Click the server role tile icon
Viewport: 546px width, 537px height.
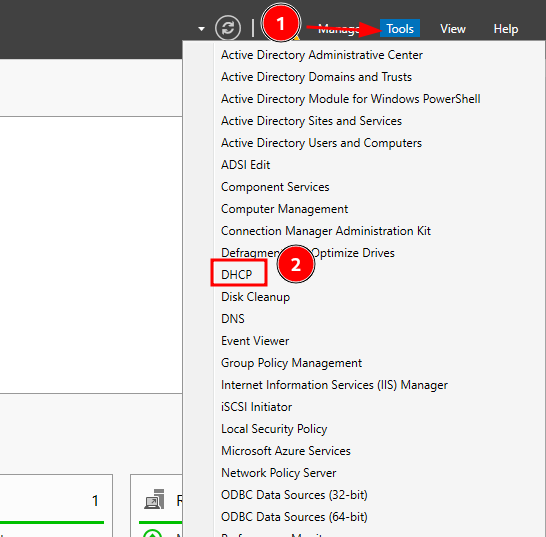[x=154, y=499]
